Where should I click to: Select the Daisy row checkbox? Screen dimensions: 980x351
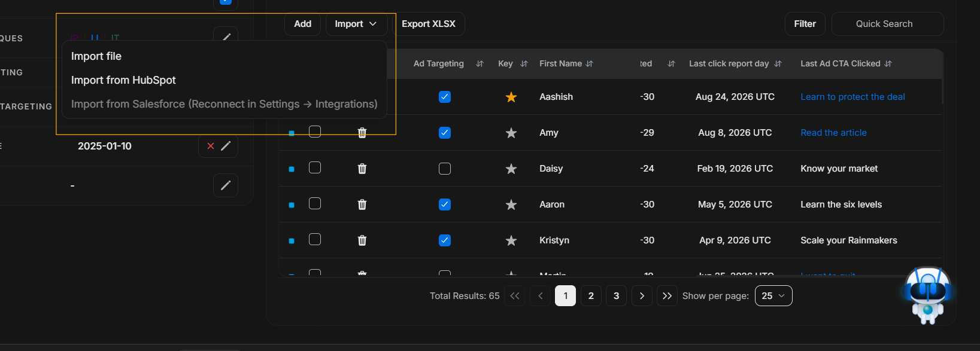pos(315,167)
